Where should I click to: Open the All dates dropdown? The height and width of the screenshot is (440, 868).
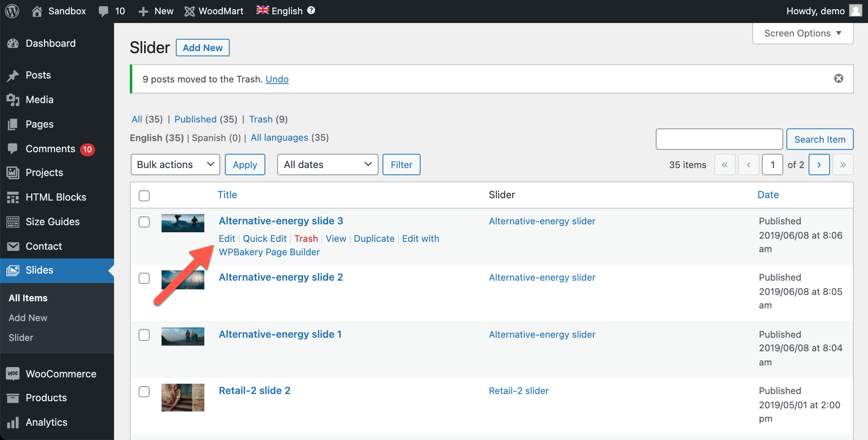328,165
